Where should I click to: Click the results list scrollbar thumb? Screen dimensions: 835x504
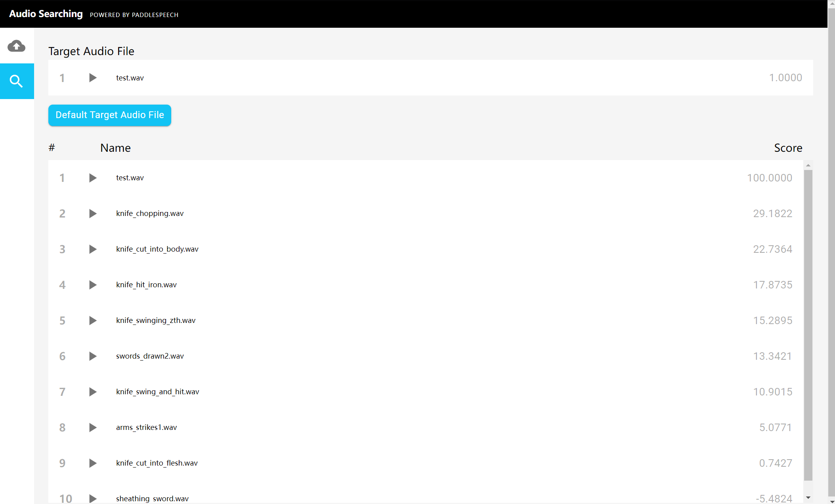(x=808, y=325)
